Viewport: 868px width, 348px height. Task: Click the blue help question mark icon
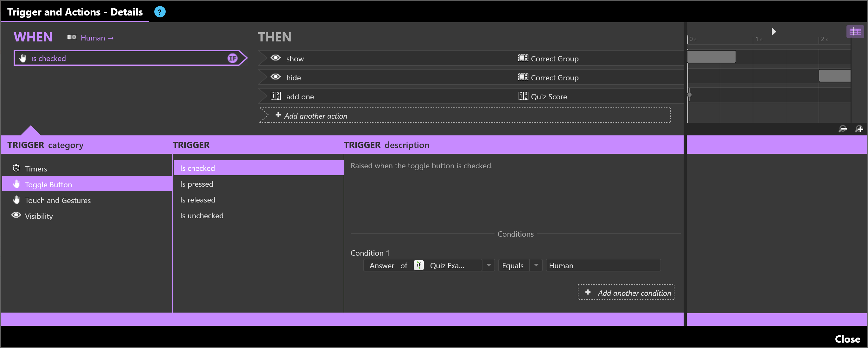[160, 12]
